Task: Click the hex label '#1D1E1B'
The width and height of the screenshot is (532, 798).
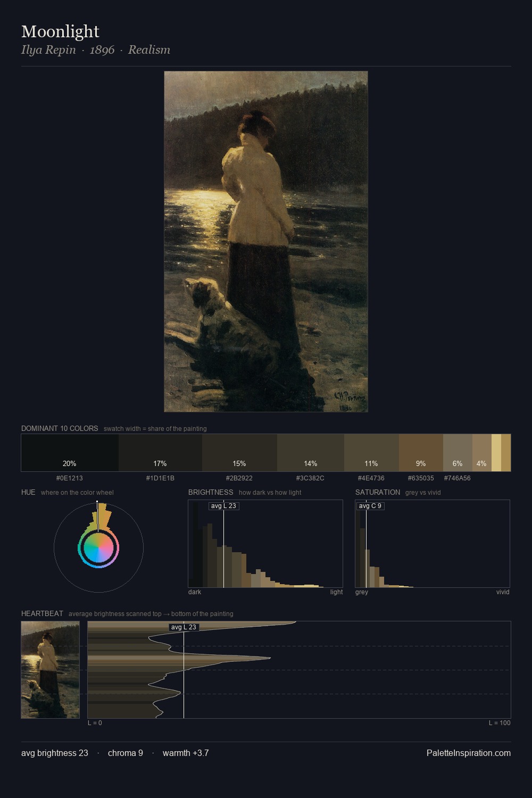Action: 160,478
